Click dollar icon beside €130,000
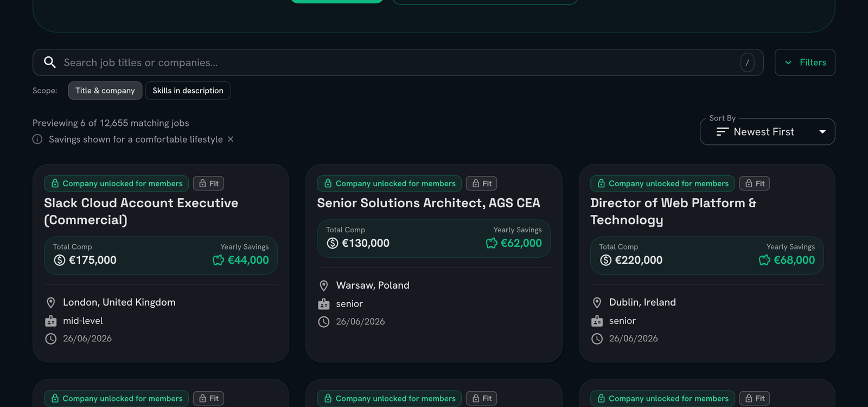 pyautogui.click(x=333, y=244)
